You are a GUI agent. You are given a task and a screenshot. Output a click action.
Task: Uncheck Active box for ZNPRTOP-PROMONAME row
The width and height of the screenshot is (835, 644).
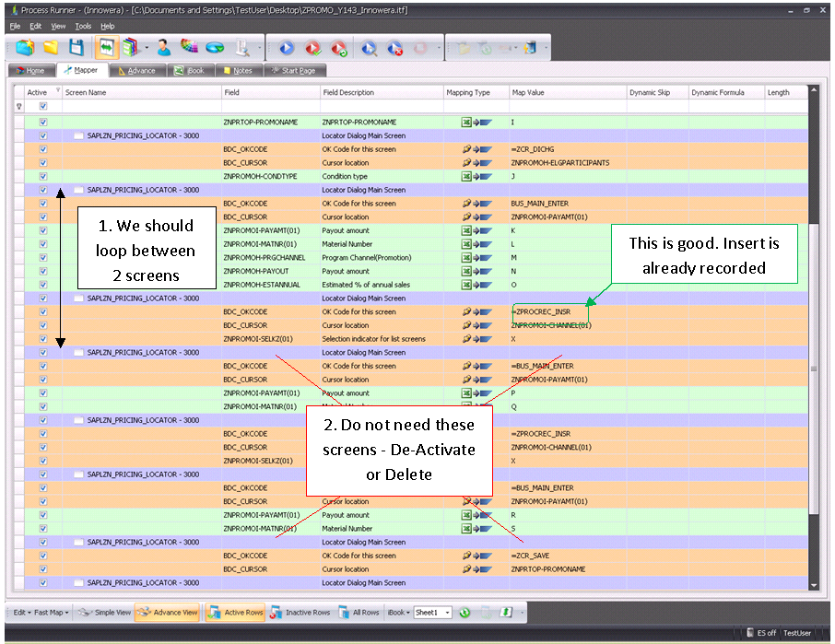pos(43,122)
